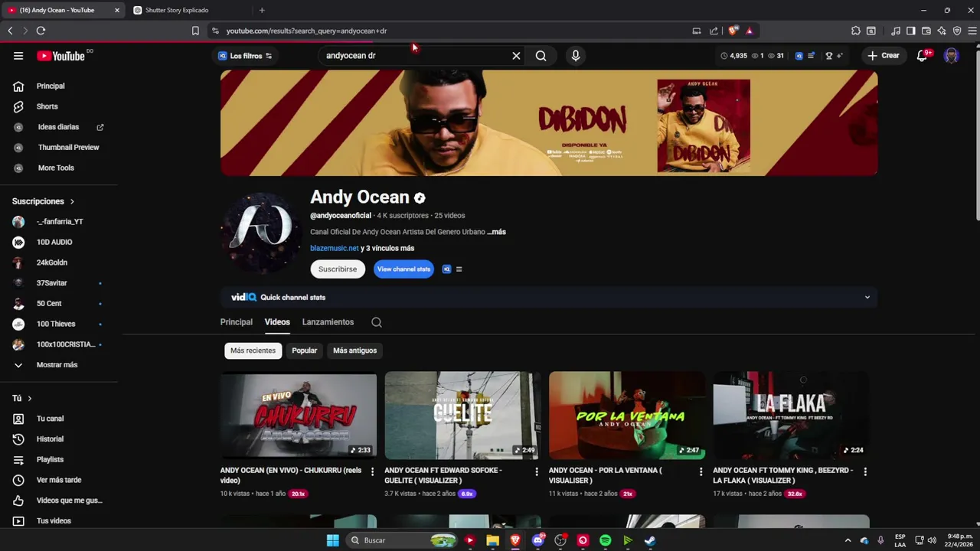Viewport: 980px width, 551px height.
Task: Select Más antiguos sort chip
Action: (354, 350)
